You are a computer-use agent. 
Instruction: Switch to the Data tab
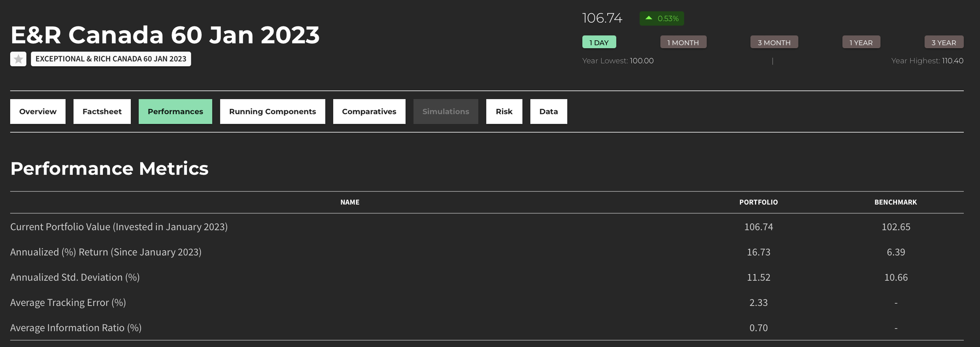(x=548, y=111)
